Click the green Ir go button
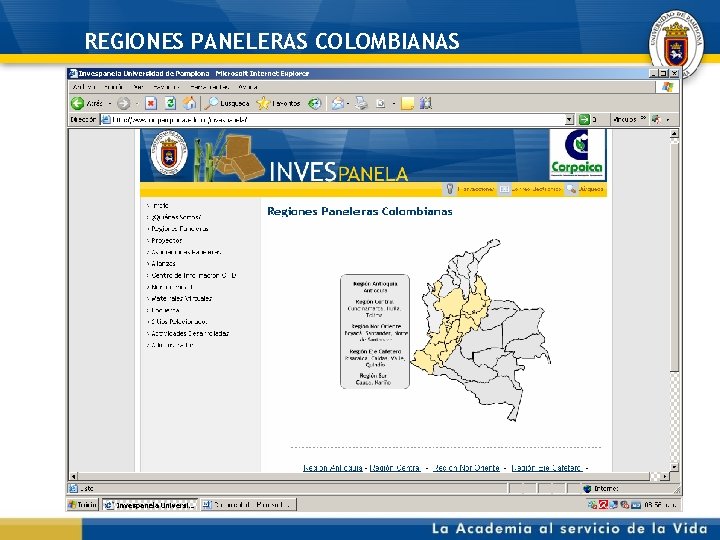Image resolution: width=720 pixels, height=540 pixels. click(x=584, y=119)
